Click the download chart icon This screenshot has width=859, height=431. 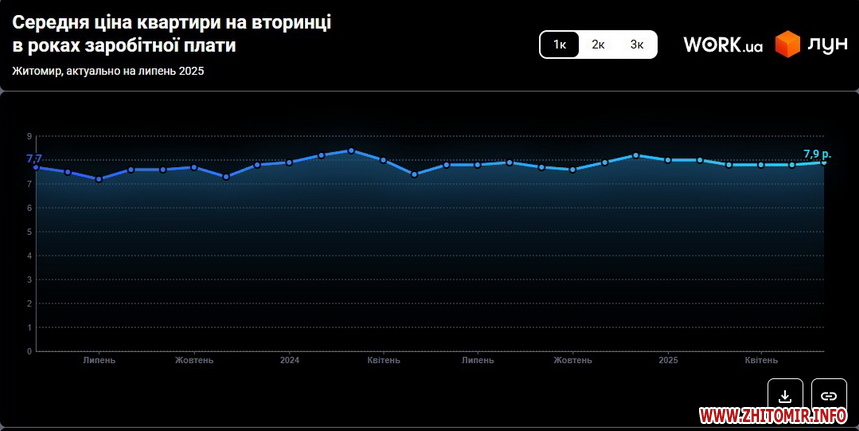pyautogui.click(x=785, y=395)
